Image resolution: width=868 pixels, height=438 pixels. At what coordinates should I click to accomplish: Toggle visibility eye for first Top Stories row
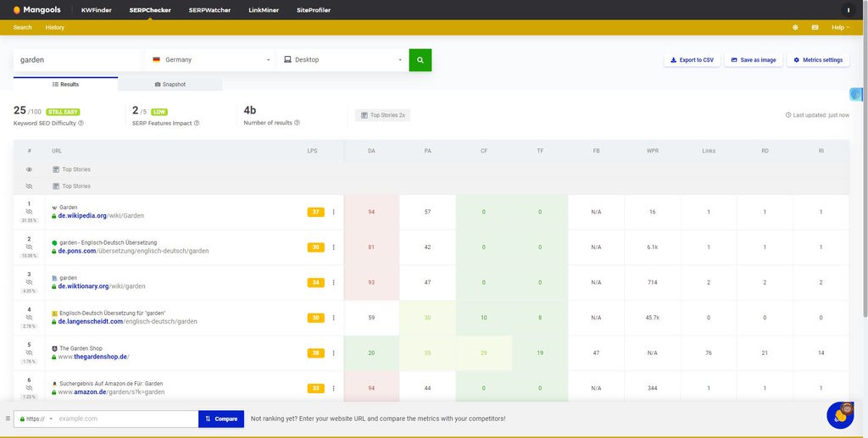coord(29,169)
